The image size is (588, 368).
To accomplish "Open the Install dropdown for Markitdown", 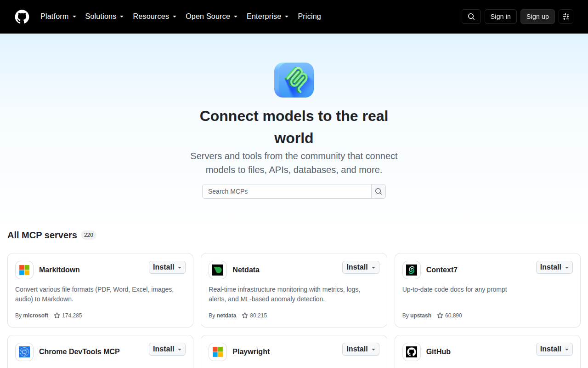I will (167, 267).
